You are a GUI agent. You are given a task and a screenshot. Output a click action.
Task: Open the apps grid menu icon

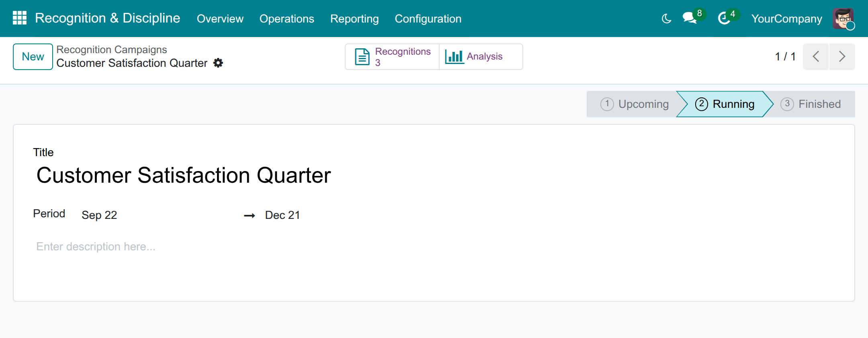20,18
